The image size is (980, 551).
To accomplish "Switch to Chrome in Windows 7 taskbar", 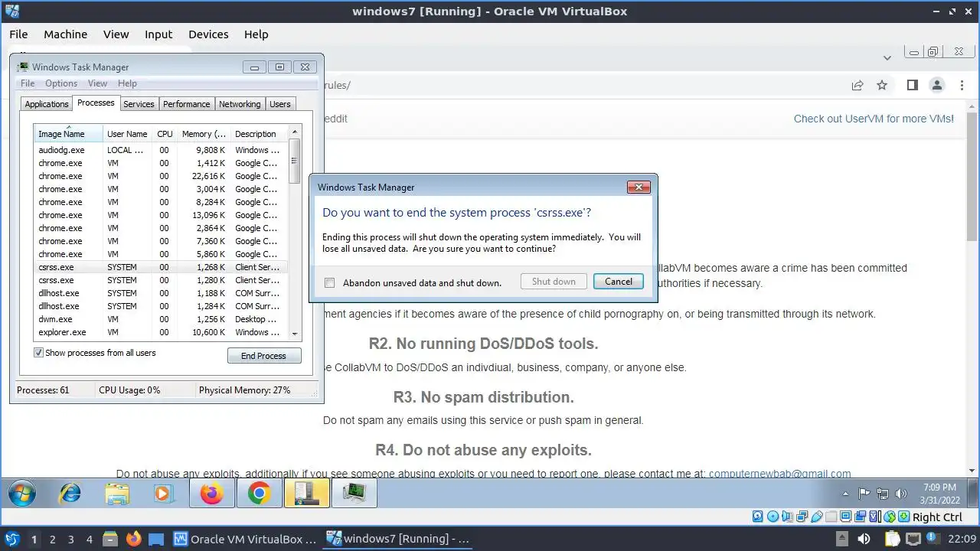I will pos(259,494).
